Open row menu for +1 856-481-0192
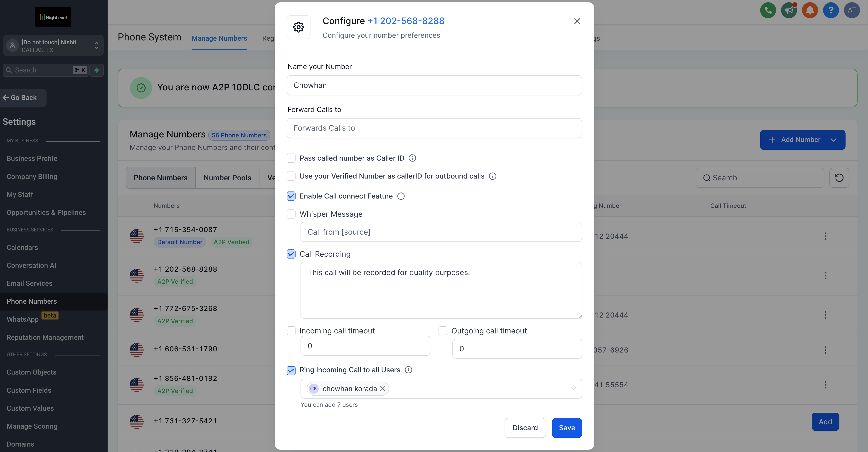This screenshot has width=868, height=452. pyautogui.click(x=825, y=385)
